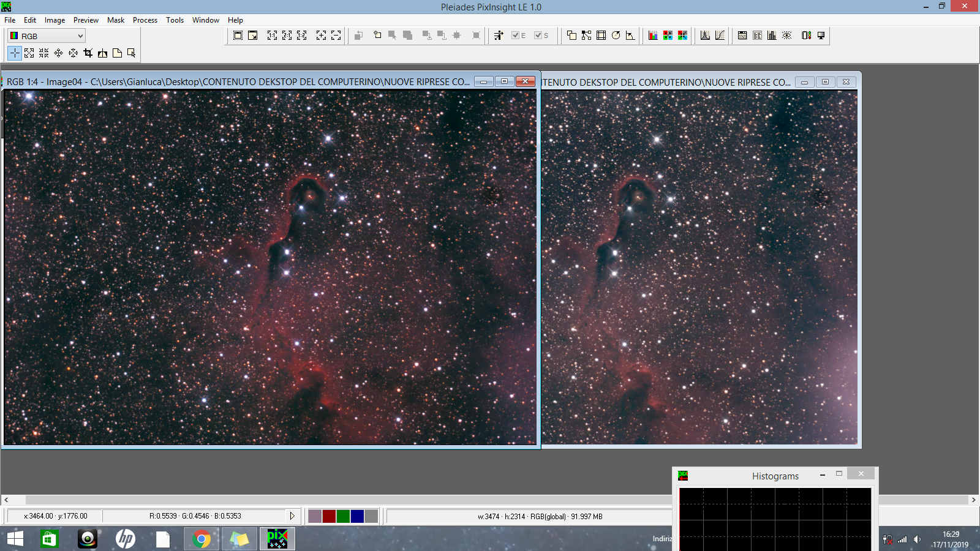Toggle the E checkbox in toolbar
Viewport: 980px width, 551px height.
(x=519, y=36)
